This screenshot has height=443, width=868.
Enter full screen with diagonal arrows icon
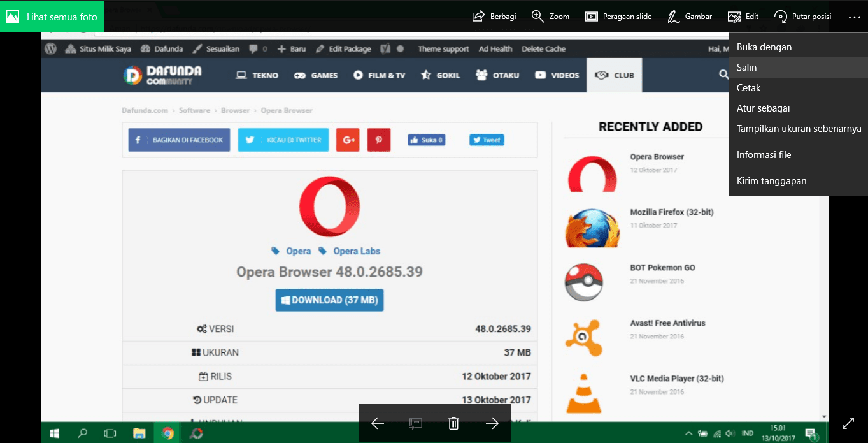(x=848, y=423)
